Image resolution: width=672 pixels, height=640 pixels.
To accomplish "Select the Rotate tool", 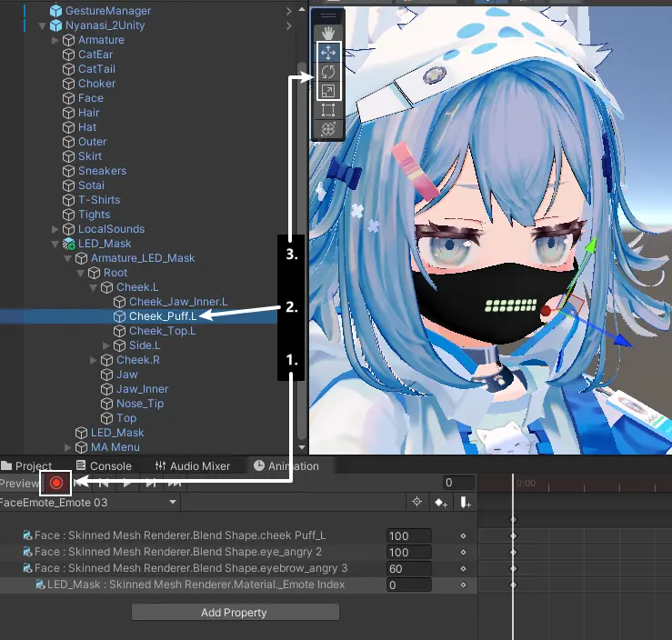I will tap(328, 72).
